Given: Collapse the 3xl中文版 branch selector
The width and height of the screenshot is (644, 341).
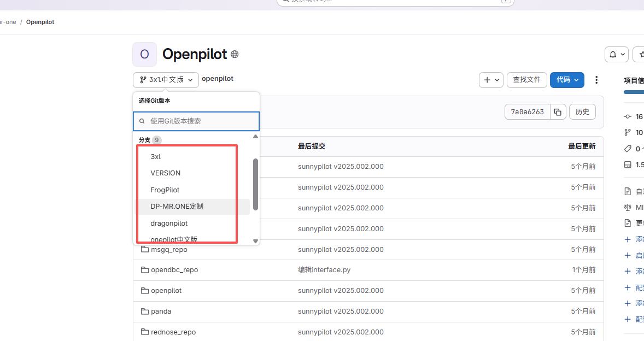Looking at the screenshot, I should (166, 80).
